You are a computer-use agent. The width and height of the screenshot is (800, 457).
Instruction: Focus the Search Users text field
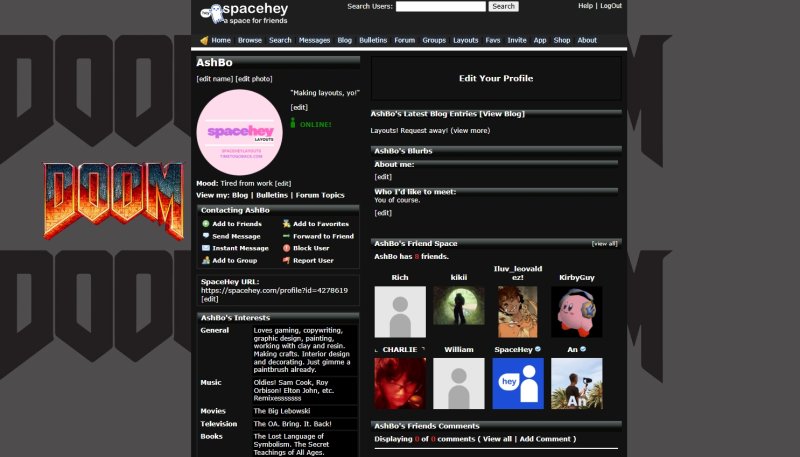[x=441, y=6]
